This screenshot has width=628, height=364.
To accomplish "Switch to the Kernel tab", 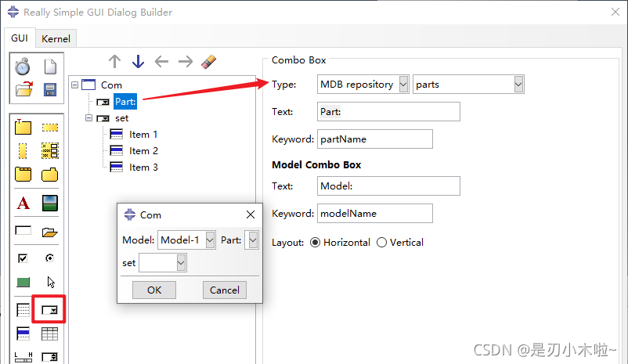I will point(56,38).
